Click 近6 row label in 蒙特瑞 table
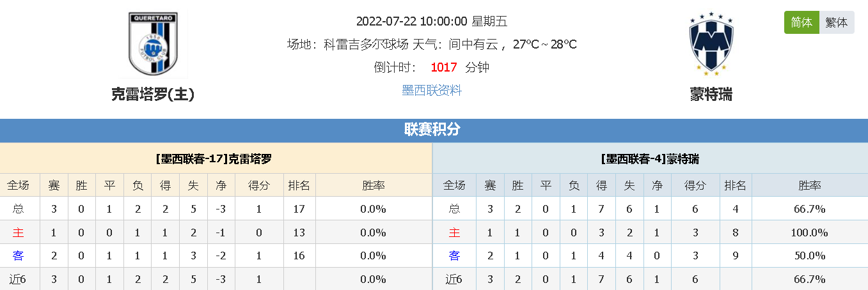Image resolution: width=868 pixels, height=290 pixels. pyautogui.click(x=454, y=279)
